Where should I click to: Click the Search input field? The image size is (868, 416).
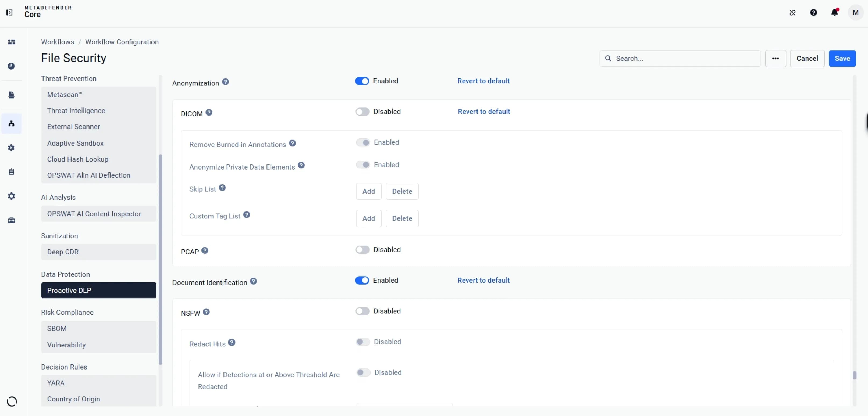[x=680, y=59]
